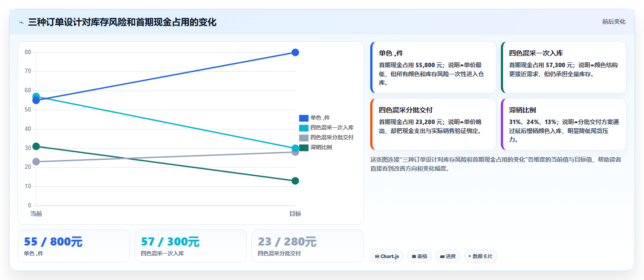Click y-axis label 80
The width and height of the screenshot is (644, 280).
click(x=28, y=52)
